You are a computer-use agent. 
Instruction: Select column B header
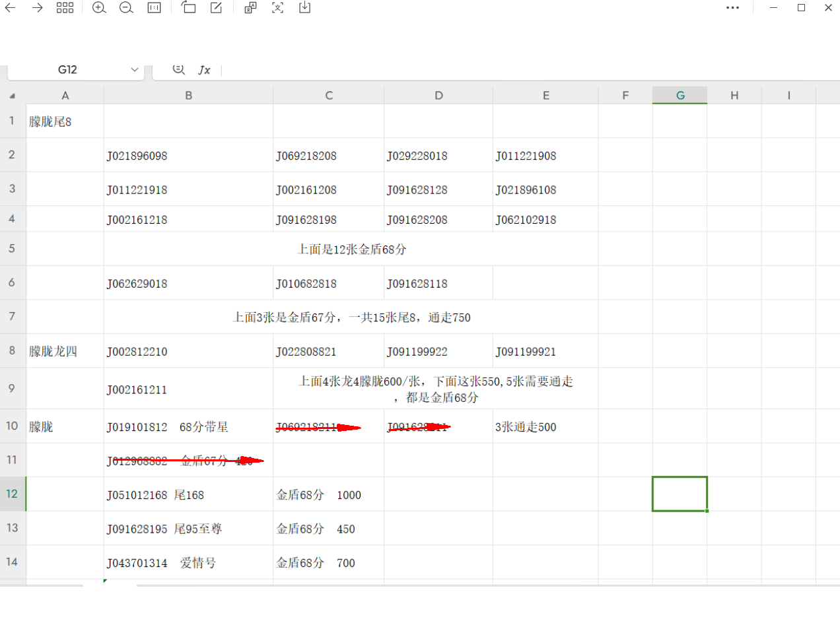[188, 96]
